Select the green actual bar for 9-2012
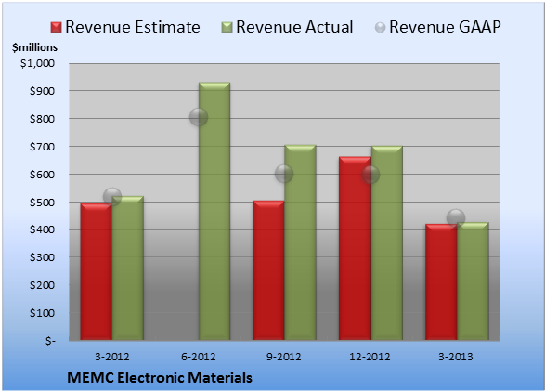The width and height of the screenshot is (546, 392). tap(300, 242)
